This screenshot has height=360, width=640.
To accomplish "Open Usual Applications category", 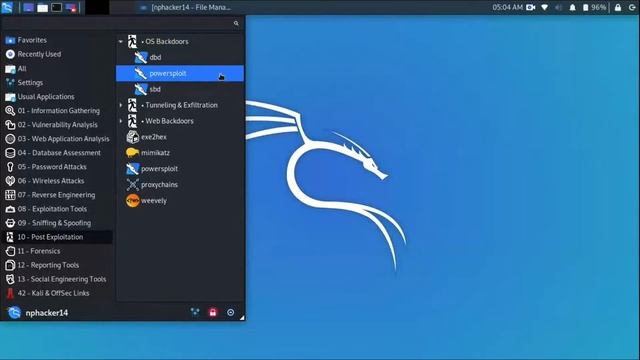I will [57, 97].
